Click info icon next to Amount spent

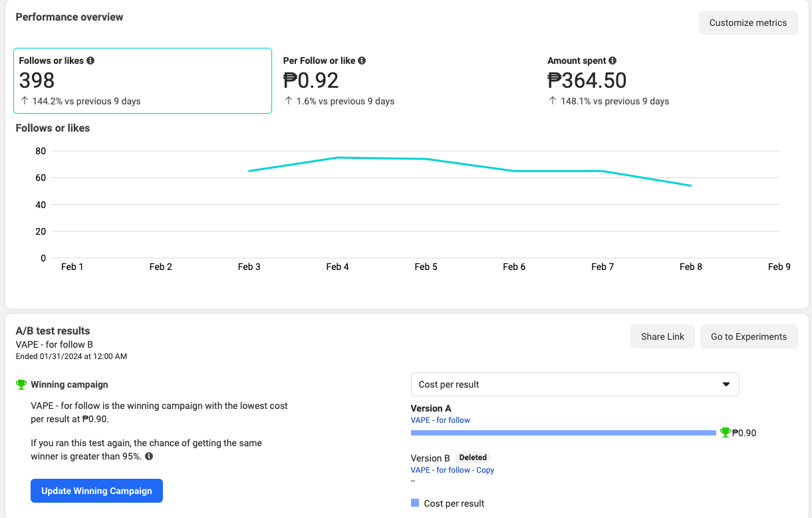[612, 61]
